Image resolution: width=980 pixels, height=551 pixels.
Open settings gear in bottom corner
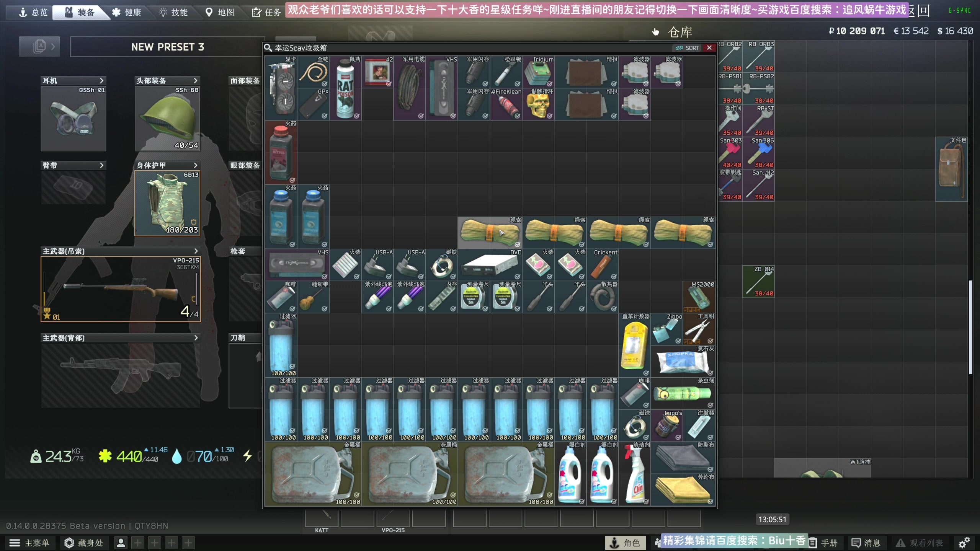(x=964, y=543)
